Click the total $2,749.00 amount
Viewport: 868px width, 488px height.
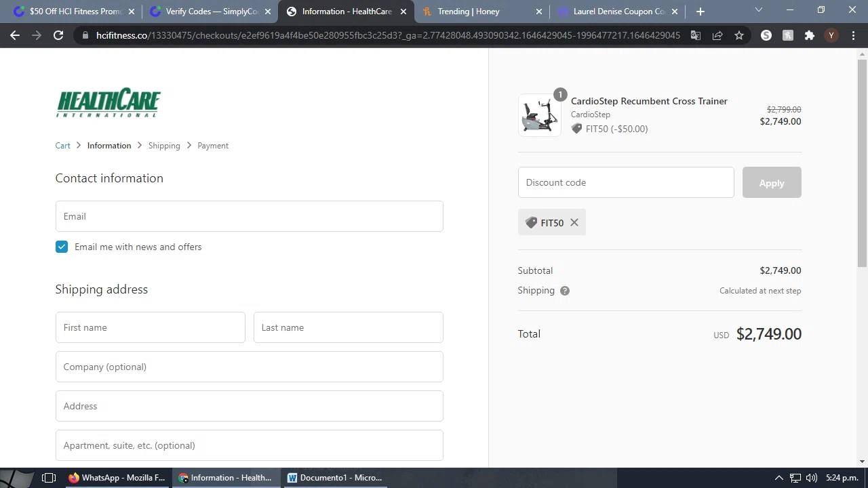tap(769, 334)
